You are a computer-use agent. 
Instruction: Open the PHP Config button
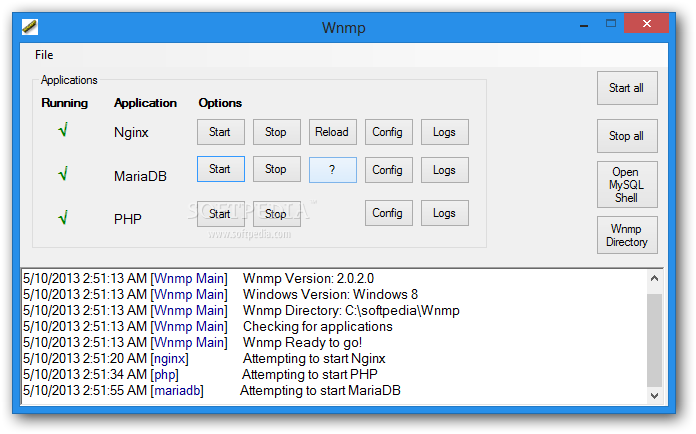[388, 213]
